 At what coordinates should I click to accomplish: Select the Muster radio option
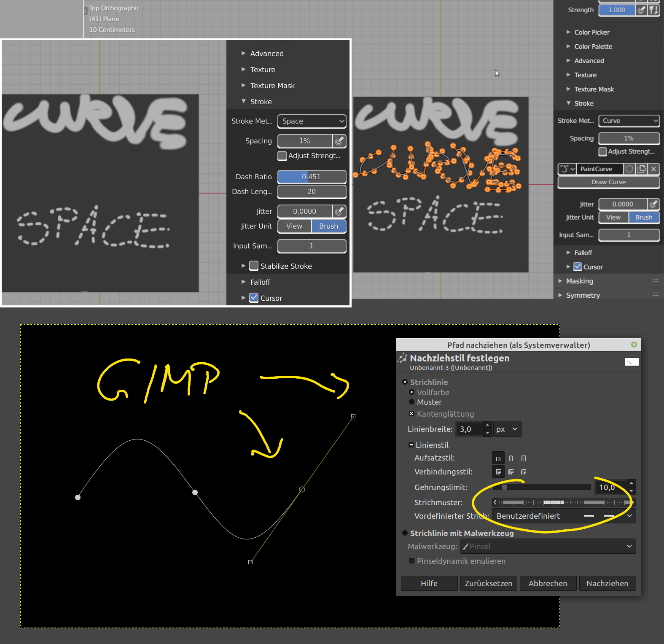point(412,402)
